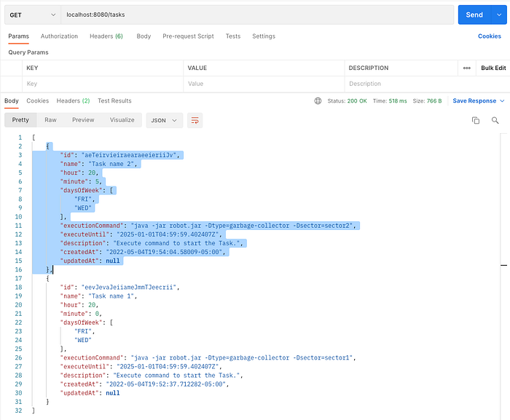Open the Send button dropdown arrow

499,15
